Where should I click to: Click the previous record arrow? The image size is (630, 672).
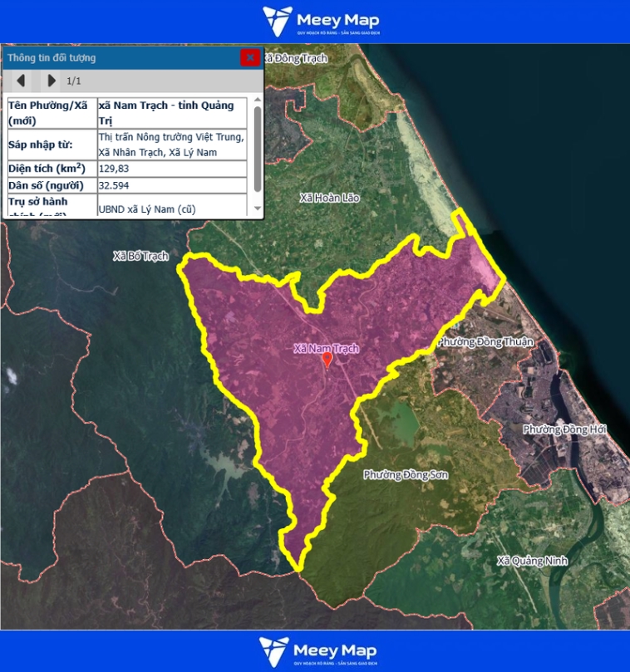(x=22, y=81)
